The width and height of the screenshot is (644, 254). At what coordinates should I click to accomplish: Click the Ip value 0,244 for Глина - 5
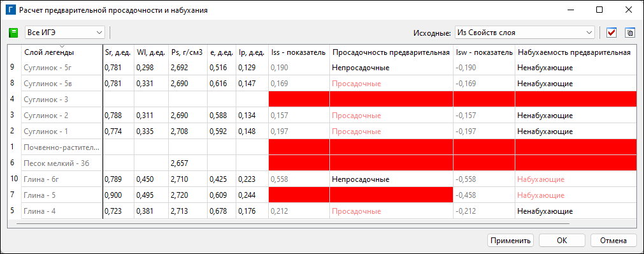coord(247,195)
